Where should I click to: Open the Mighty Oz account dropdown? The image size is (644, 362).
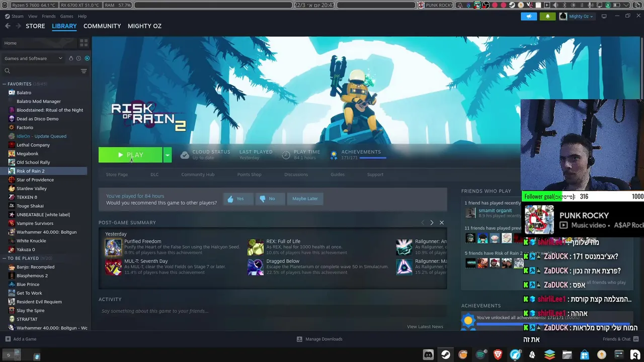click(x=577, y=16)
